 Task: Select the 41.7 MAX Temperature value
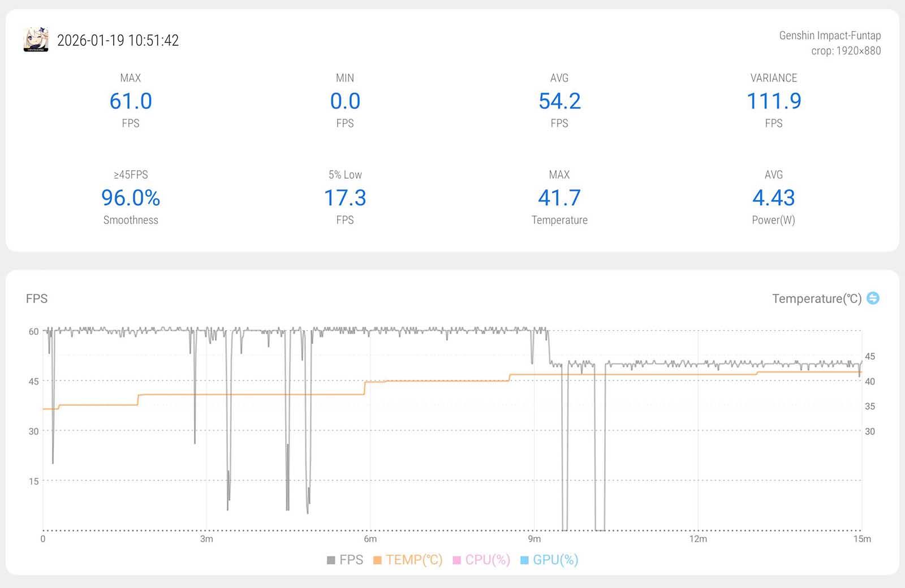pyautogui.click(x=559, y=198)
